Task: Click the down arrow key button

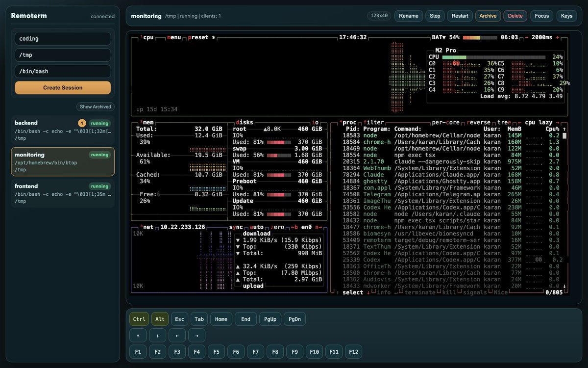Action: tap(157, 336)
